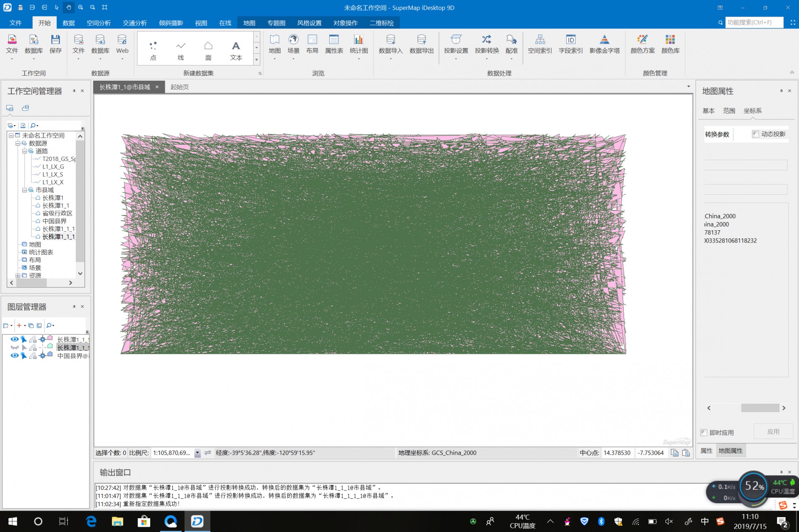The height and width of the screenshot is (532, 799).
Task: Collapse the ribbon with the chevron
Action: (x=792, y=72)
